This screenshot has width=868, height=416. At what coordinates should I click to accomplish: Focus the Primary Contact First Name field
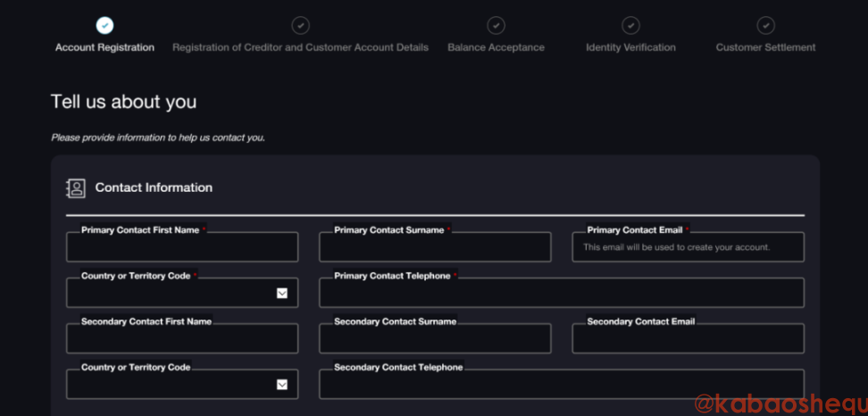(182, 248)
